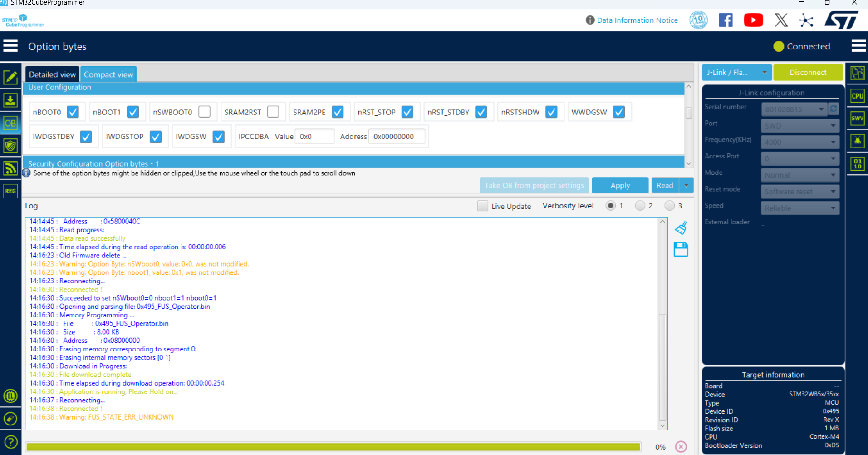Open the Option bytes panel icon

[11, 123]
